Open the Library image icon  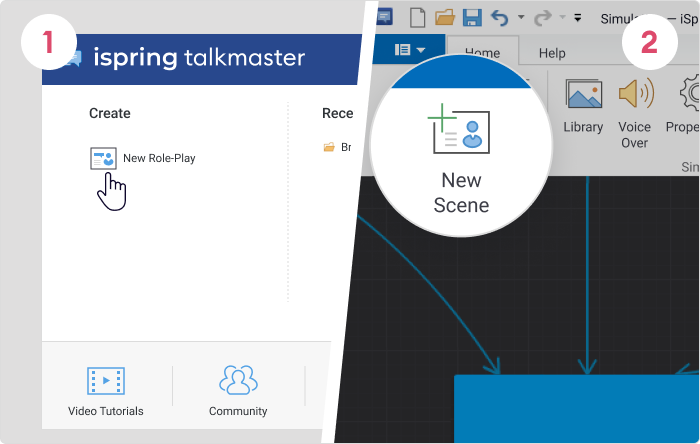[583, 94]
